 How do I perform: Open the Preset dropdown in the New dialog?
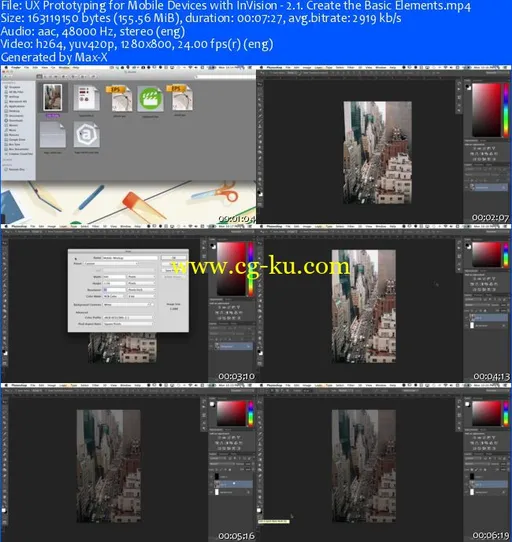coord(111,263)
